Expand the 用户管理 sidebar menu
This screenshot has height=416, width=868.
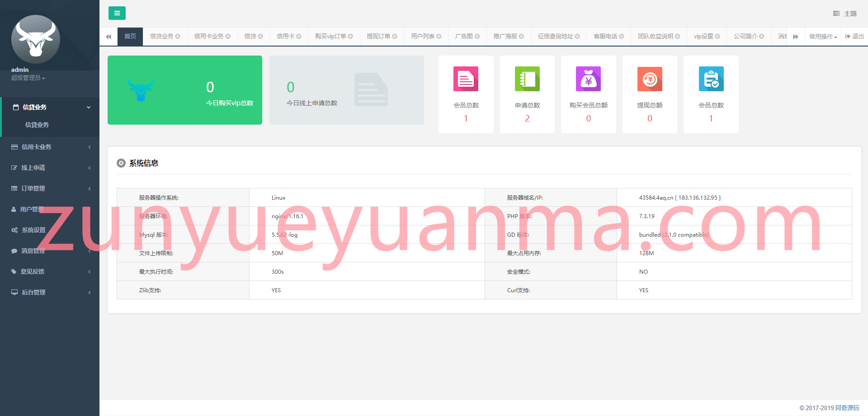[50, 209]
